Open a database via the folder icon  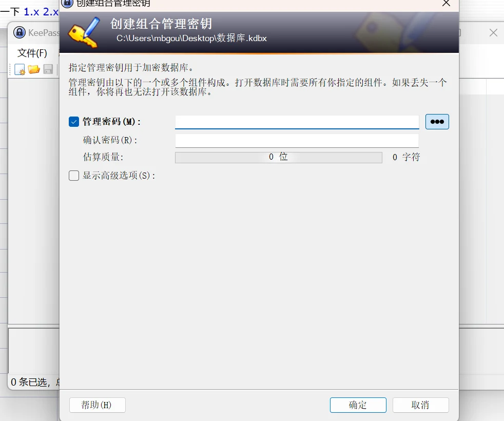click(x=34, y=69)
